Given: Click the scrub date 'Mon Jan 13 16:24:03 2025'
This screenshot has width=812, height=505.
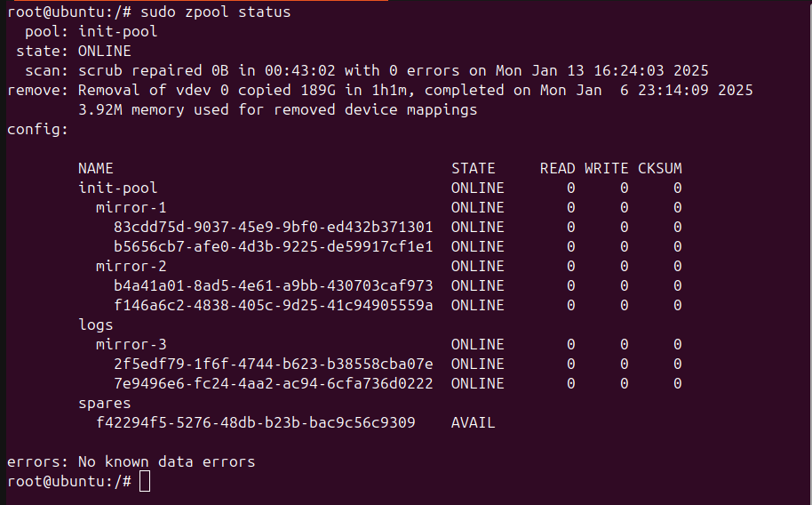Looking at the screenshot, I should pyautogui.click(x=601, y=70).
